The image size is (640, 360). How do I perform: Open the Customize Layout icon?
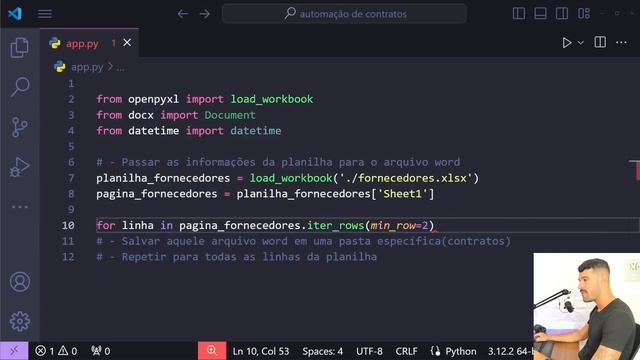click(x=584, y=13)
